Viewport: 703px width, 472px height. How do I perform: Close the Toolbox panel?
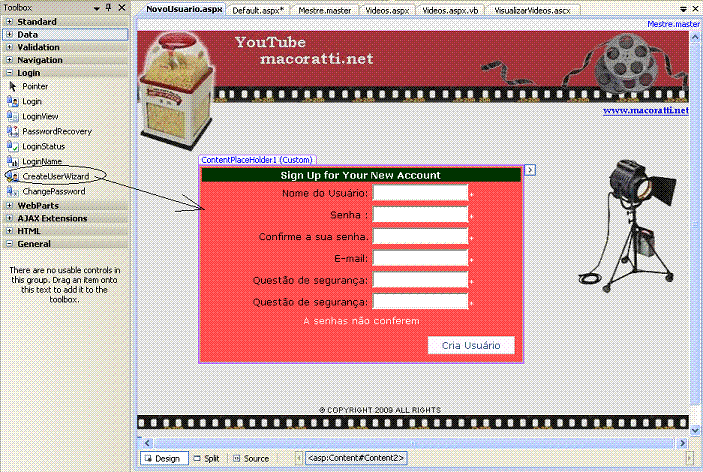click(x=122, y=7)
